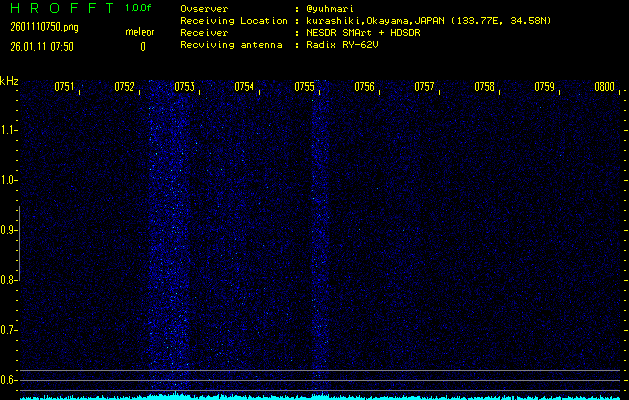Click the 1.1 kHz axis label
Screen dimensions: 629x400
point(8,130)
